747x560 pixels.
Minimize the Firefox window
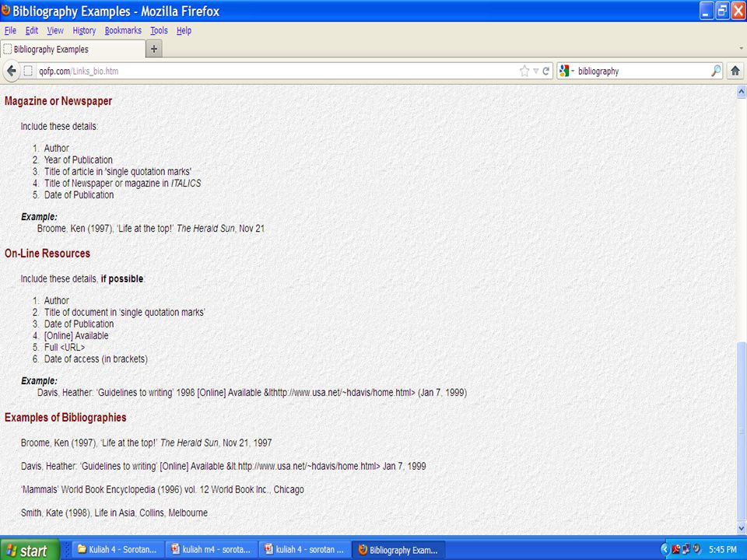pyautogui.click(x=707, y=10)
